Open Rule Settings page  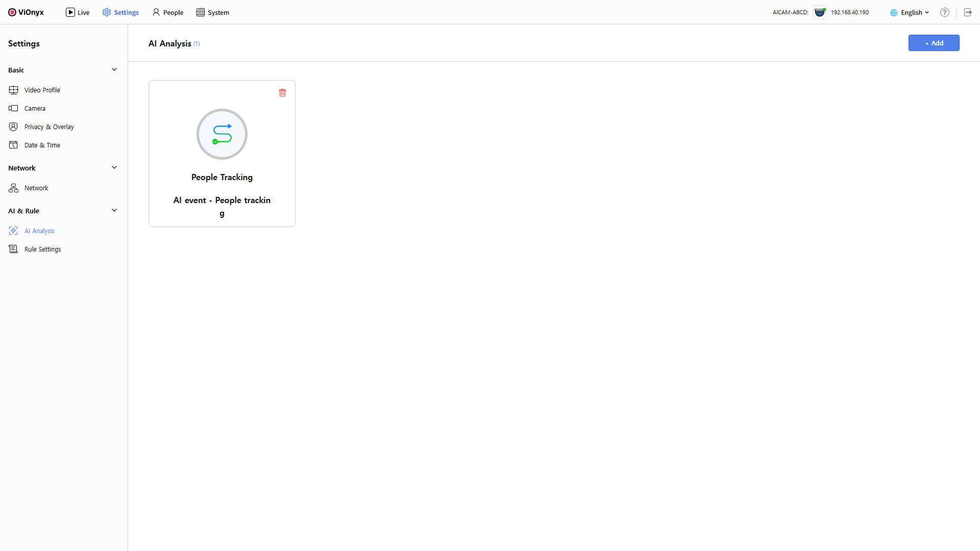42,249
